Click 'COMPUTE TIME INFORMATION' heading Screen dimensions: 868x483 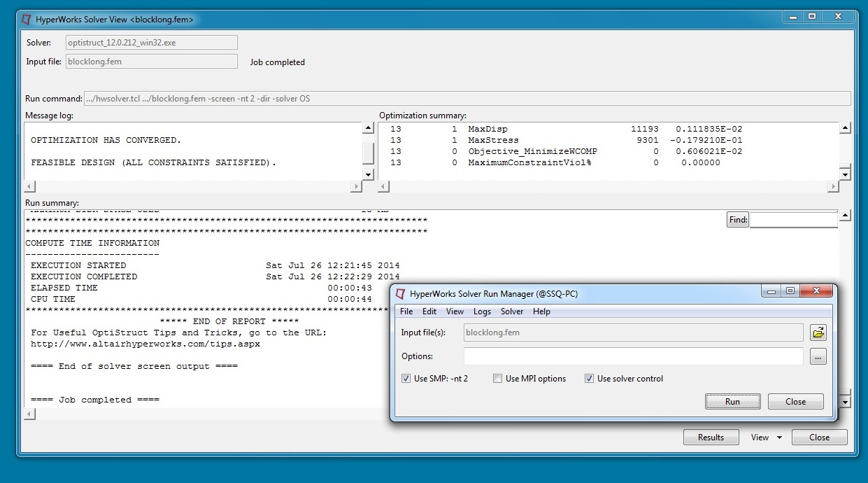(x=92, y=243)
